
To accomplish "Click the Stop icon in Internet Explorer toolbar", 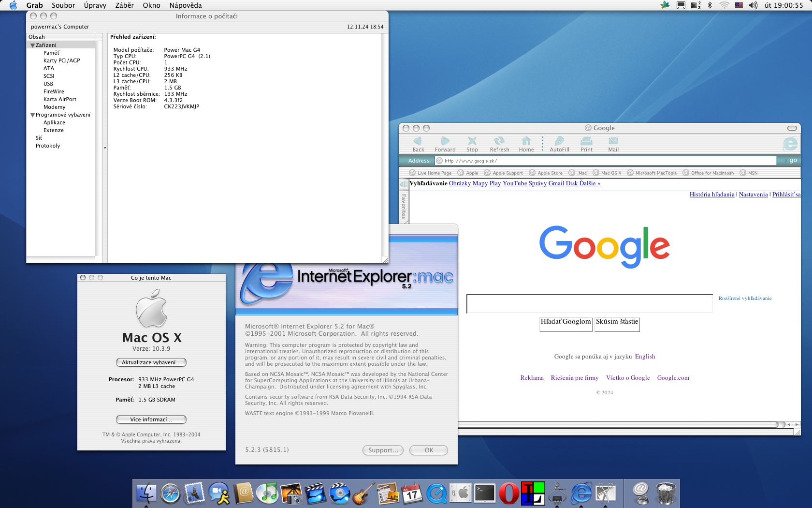I will [x=472, y=141].
